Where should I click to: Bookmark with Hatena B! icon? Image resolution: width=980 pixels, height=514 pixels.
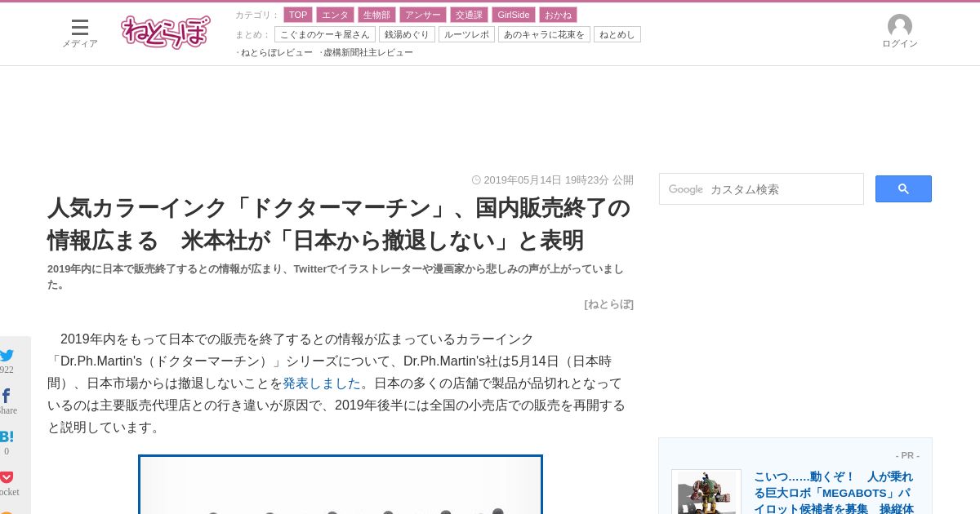(x=7, y=436)
